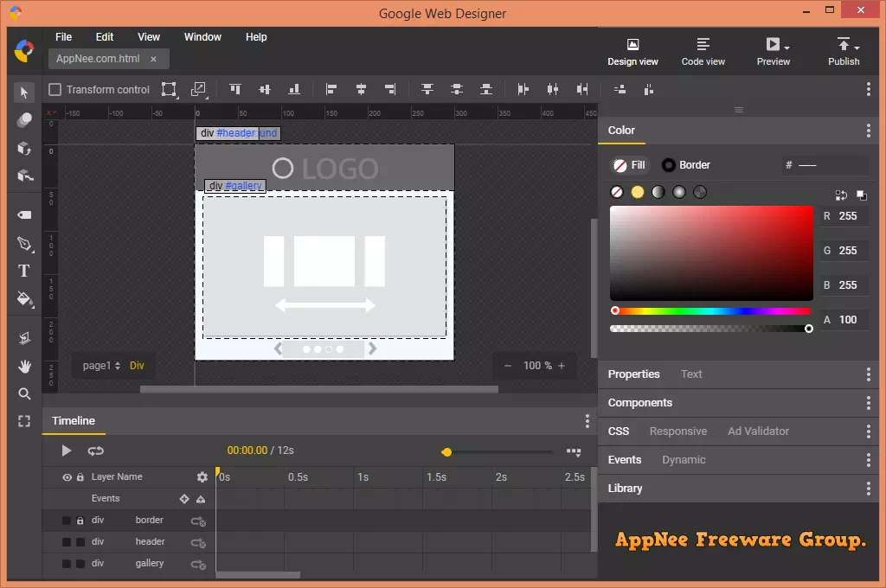Viewport: 886px width, 588px height.
Task: Select the Pen tool
Action: (x=24, y=244)
